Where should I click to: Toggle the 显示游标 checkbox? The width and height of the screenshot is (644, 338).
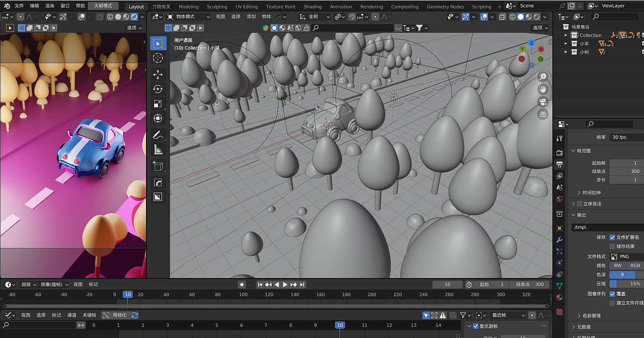pos(475,326)
